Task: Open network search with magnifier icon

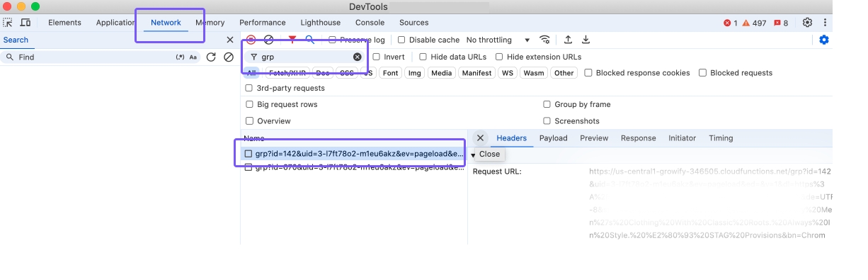Action: click(x=310, y=40)
